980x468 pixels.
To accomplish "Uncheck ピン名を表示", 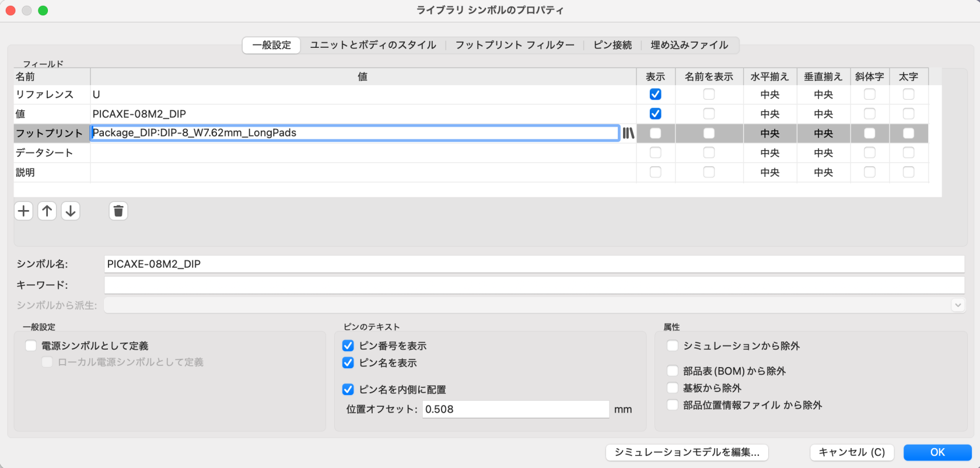I will point(348,363).
